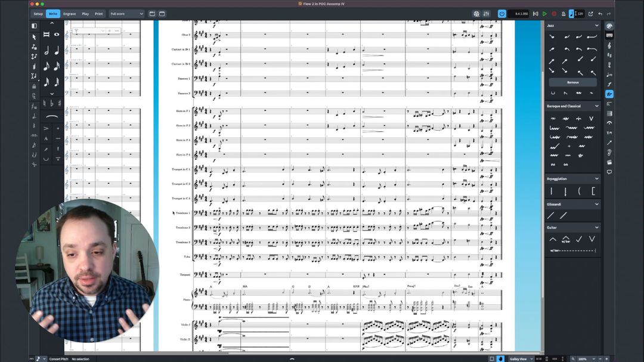Open the video window icon next to the Mixer
The width and height of the screenshot is (644, 362).
pyautogui.click(x=476, y=14)
